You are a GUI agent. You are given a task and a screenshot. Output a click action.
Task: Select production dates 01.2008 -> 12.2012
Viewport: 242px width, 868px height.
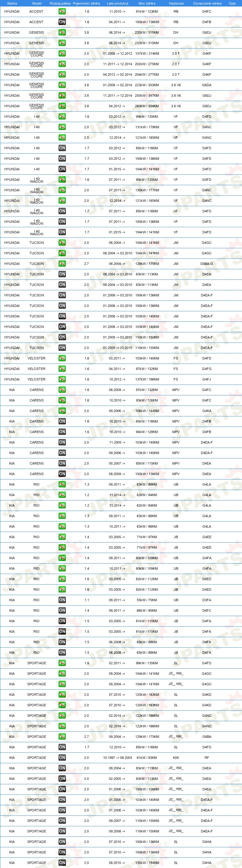118,53
